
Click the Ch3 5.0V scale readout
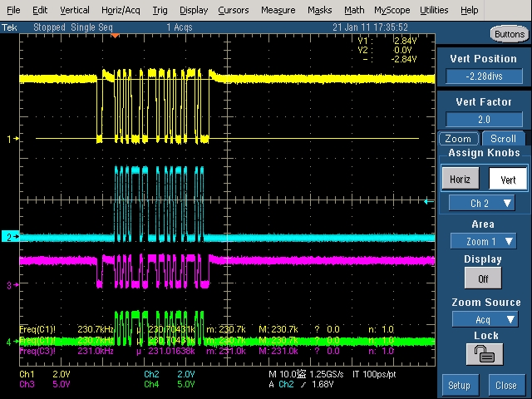45,384
